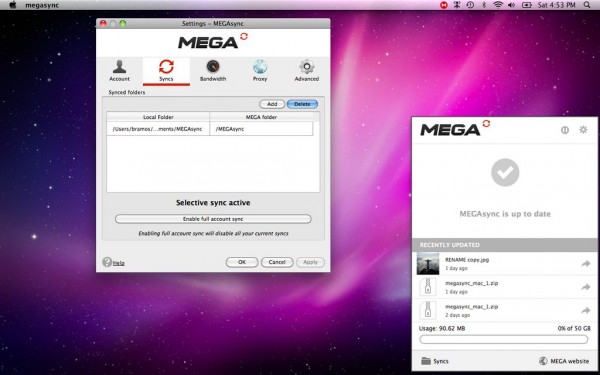This screenshot has width=600, height=375.
Task: Click zip file icon of 1 day ago item
Action: [428, 287]
